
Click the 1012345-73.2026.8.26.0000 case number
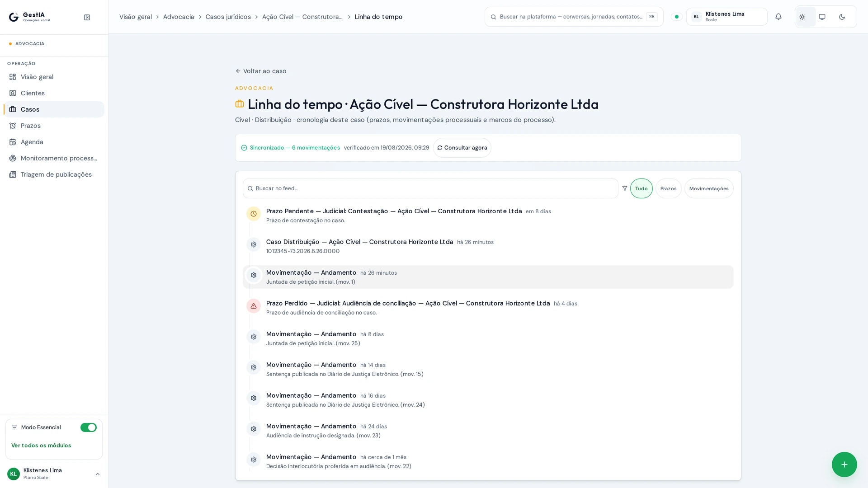303,251
